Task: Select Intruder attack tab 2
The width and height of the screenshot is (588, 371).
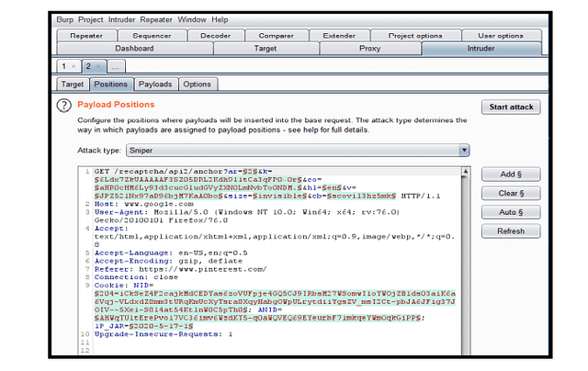Action: click(88, 66)
